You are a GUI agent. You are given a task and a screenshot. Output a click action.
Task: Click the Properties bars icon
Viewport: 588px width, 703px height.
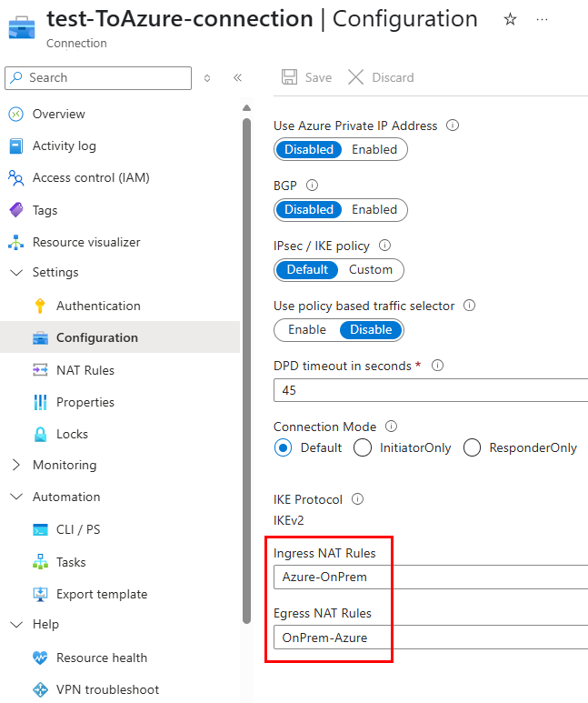[x=40, y=402]
